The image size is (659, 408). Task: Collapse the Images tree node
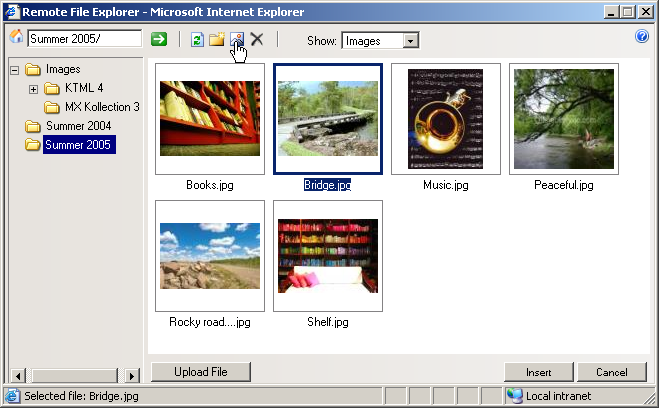[x=15, y=70]
